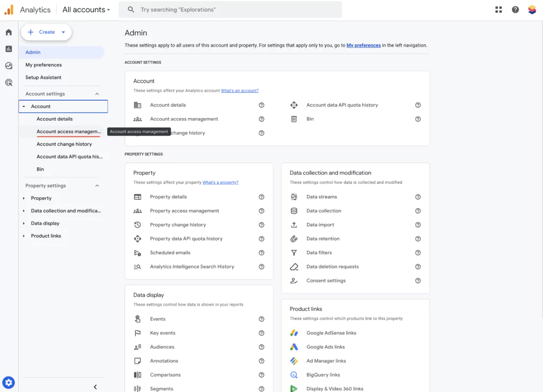Screen dimensions: 543x392
Task: Click help icon next to Data streams
Action: (418, 197)
